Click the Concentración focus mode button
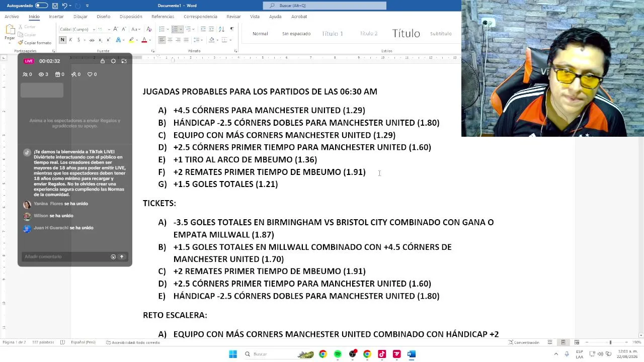Viewport: 644px width, 362px height. [524, 342]
